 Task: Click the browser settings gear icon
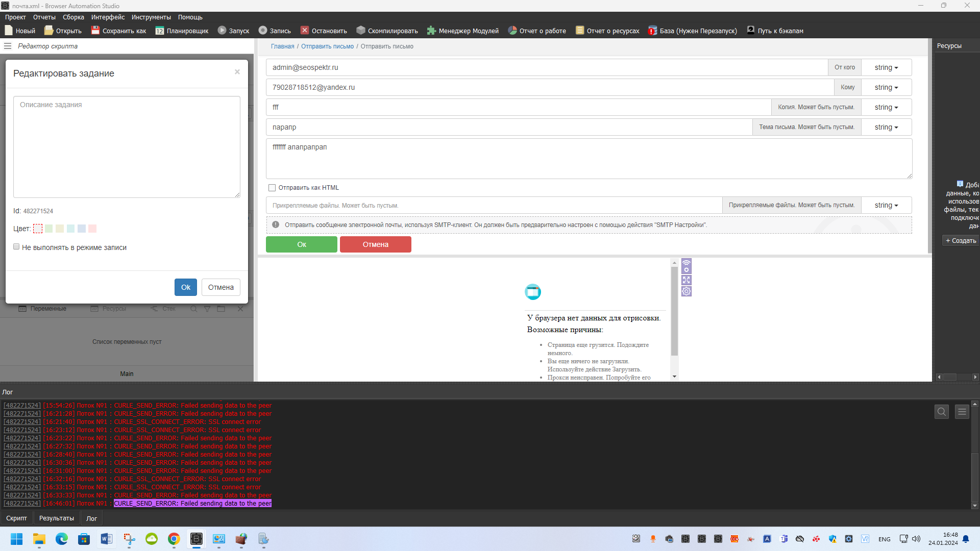pos(687,291)
